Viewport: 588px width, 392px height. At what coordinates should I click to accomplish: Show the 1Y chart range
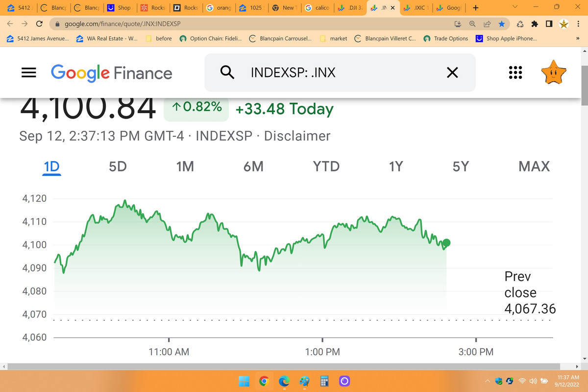click(x=395, y=167)
